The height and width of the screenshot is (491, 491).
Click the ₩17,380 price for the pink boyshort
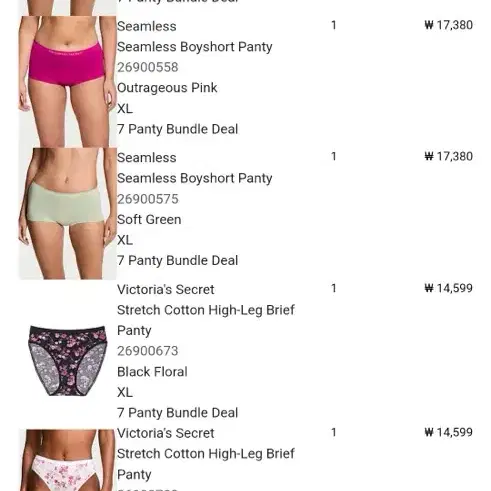click(x=449, y=25)
